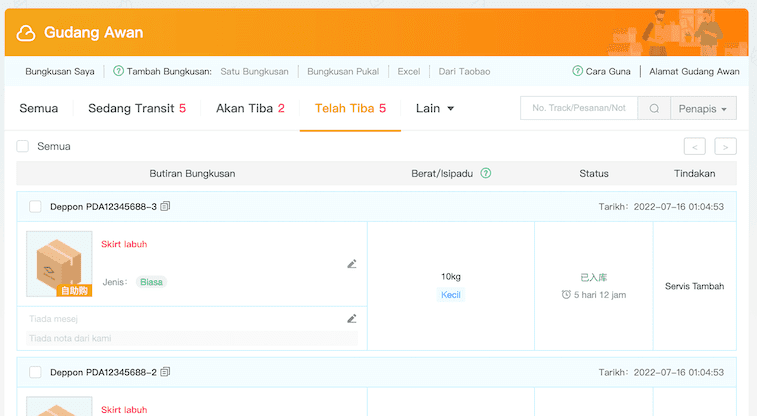This screenshot has height=416, width=757.
Task: Click the clock icon beside 5 hari 12 jam
Action: [566, 294]
